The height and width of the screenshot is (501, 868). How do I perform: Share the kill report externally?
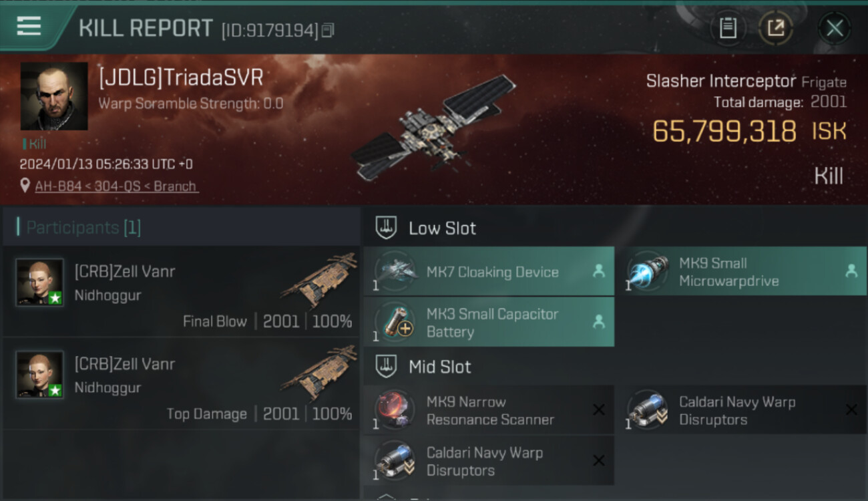pyautogui.click(x=775, y=28)
